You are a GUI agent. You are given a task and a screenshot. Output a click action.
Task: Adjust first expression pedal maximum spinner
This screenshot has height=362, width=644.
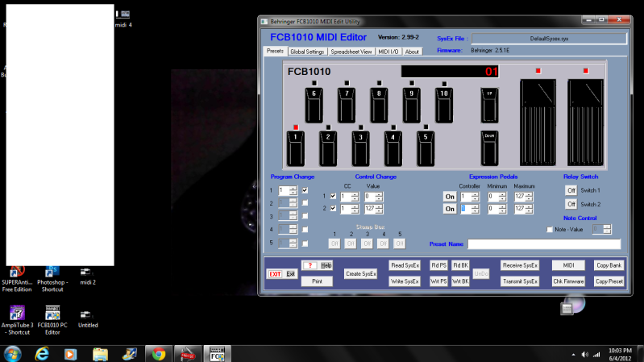[x=530, y=193]
